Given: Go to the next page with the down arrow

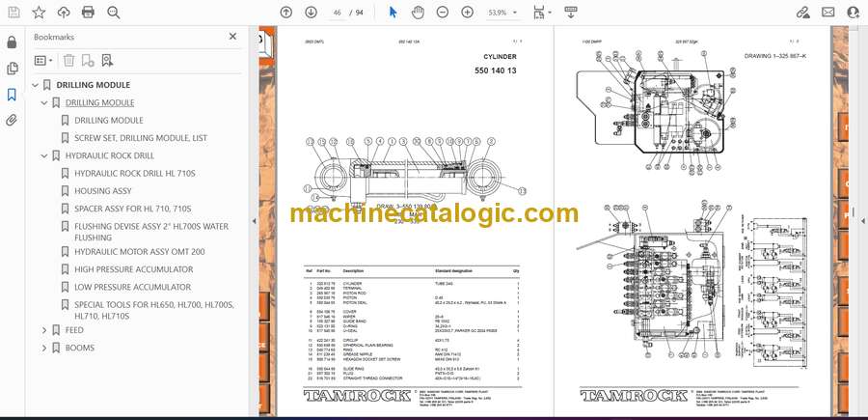Looking at the screenshot, I should point(312,13).
